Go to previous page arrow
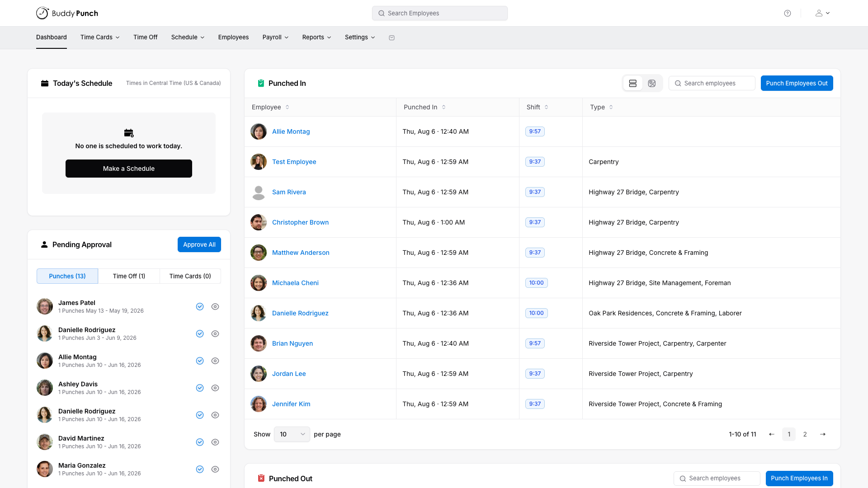The width and height of the screenshot is (868, 488). (x=772, y=434)
